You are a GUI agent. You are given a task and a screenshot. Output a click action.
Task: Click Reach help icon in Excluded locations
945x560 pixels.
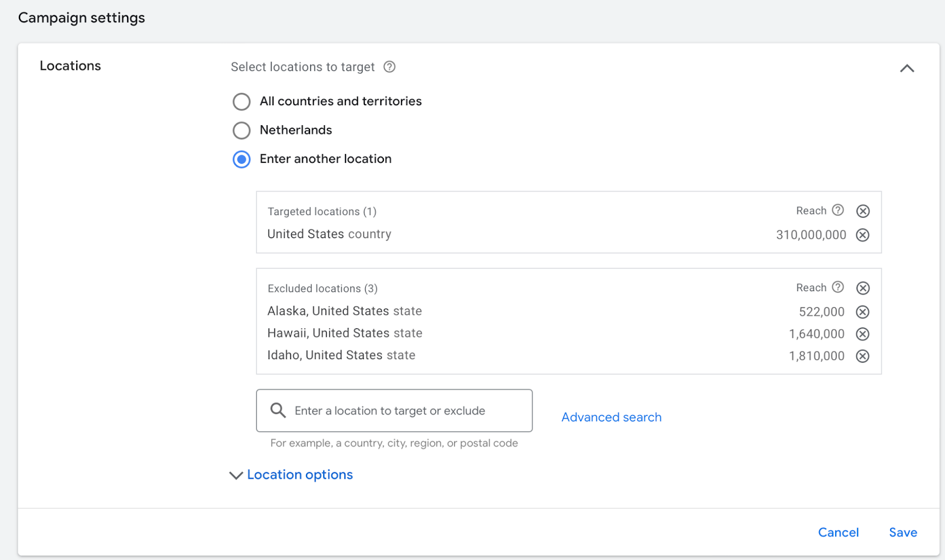(x=838, y=287)
